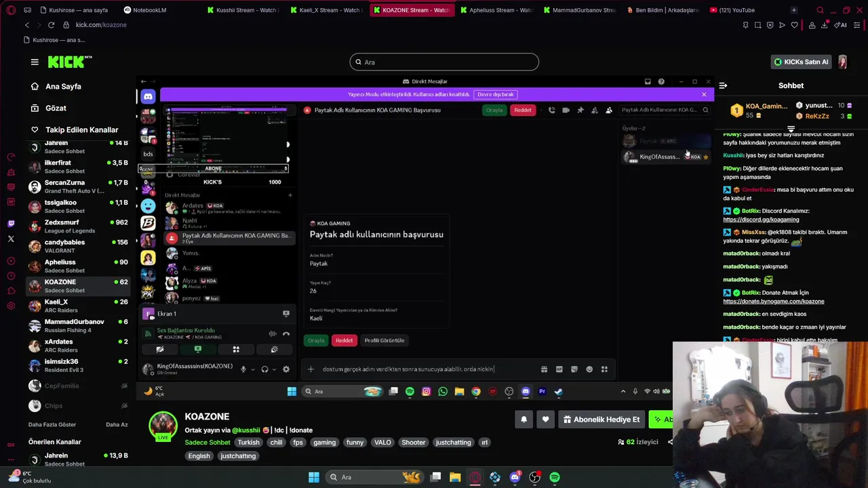This screenshot has width=868, height=488.
Task: Switch to Kusshii Stream browser tab
Action: pos(243,10)
